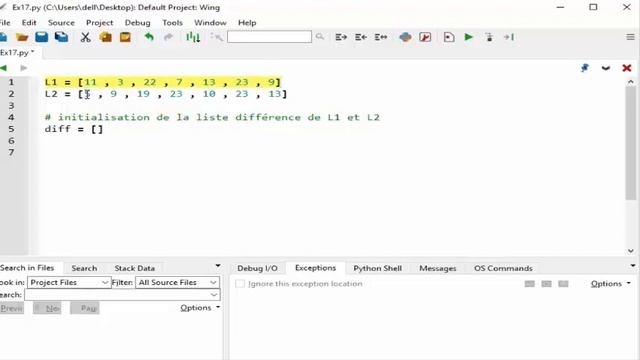Screen dimensions: 640x360
Task: Click the red-framed toolbar icon beside the Python logo
Action: [x=425, y=37]
